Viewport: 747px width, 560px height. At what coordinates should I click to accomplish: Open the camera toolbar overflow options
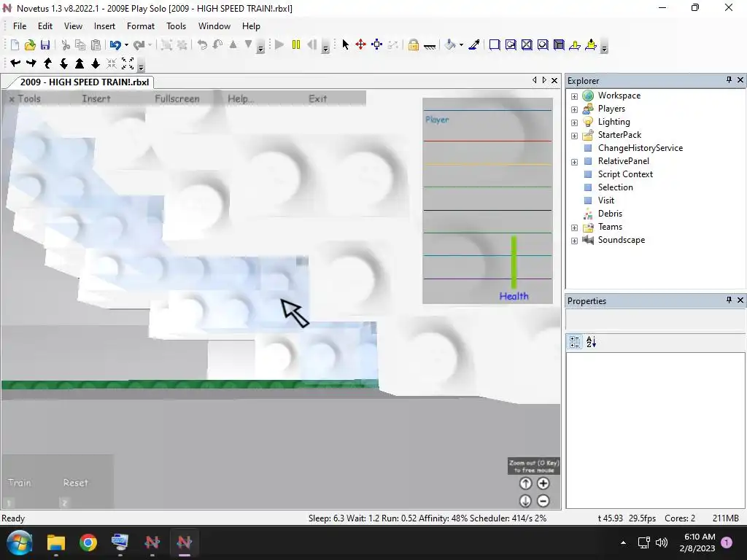coord(141,66)
